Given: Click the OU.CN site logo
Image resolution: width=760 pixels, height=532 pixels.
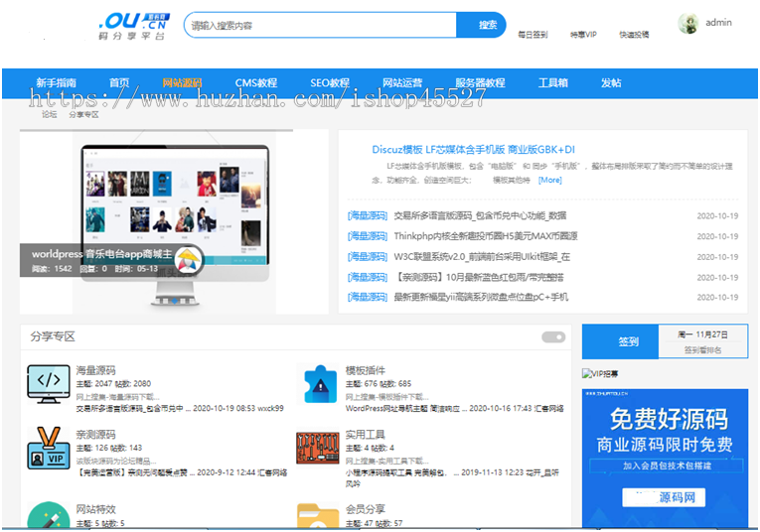Looking at the screenshot, I should pyautogui.click(x=134, y=26).
